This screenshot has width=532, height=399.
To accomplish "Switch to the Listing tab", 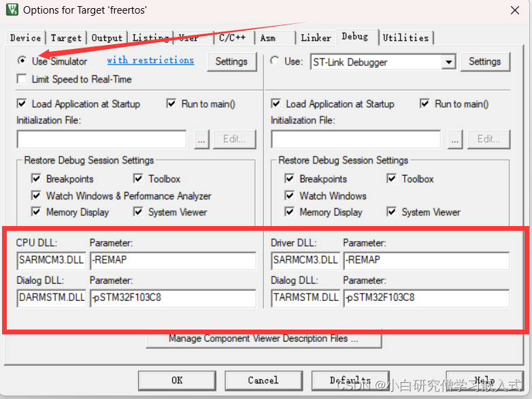I will pyautogui.click(x=150, y=37).
